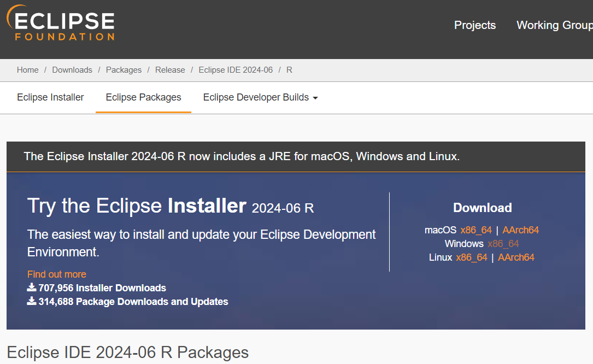The height and width of the screenshot is (364, 593).
Task: Click the Eclipse Foundation logo
Action: point(60,24)
